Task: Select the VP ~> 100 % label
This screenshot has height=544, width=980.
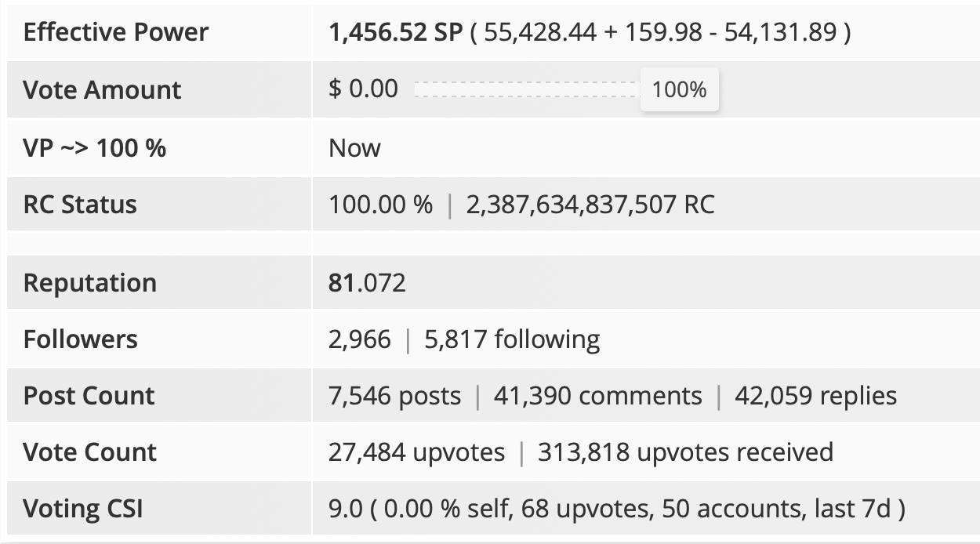Action: pos(95,147)
